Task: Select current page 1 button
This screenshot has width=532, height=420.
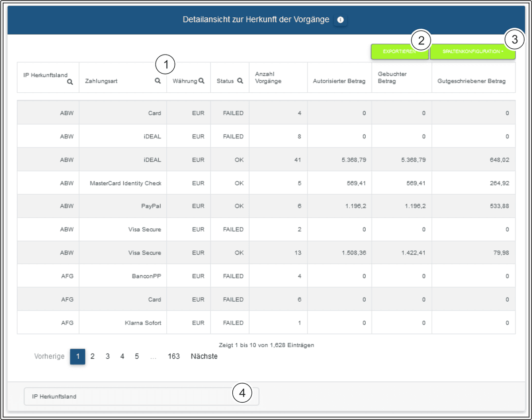Action: click(78, 356)
